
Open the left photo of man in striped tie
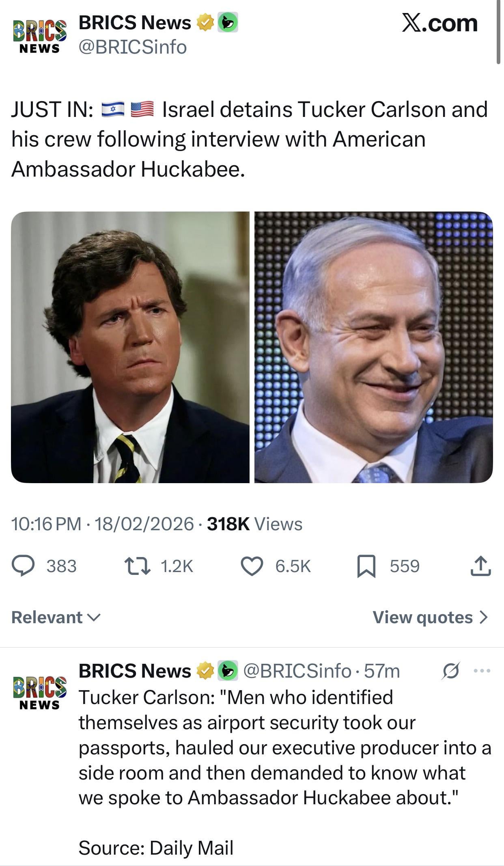tap(130, 347)
